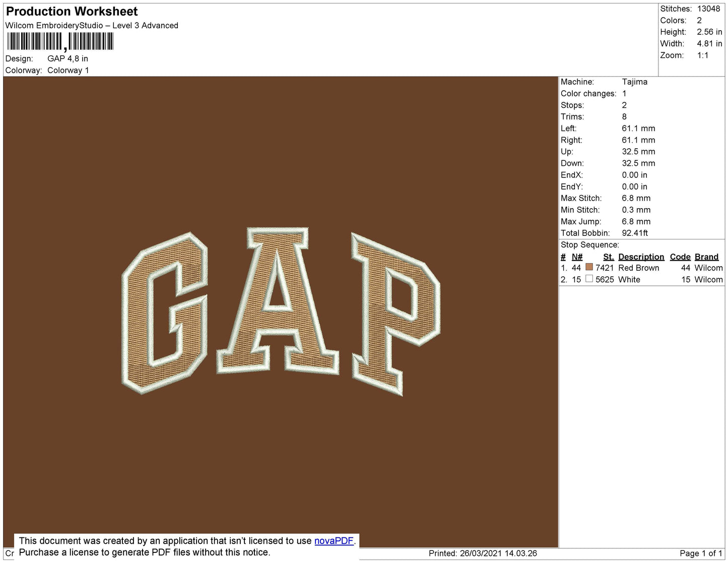
Task: Click the width value 4.81 in
Action: [709, 44]
